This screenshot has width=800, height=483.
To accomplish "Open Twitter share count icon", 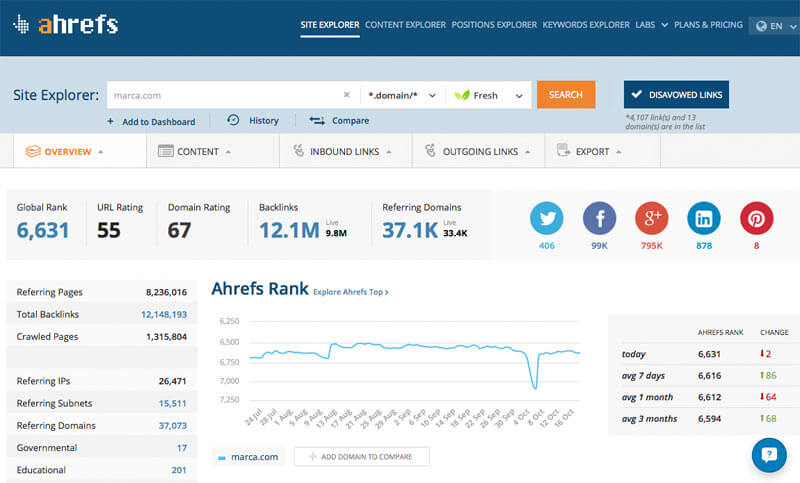I will pos(546,218).
